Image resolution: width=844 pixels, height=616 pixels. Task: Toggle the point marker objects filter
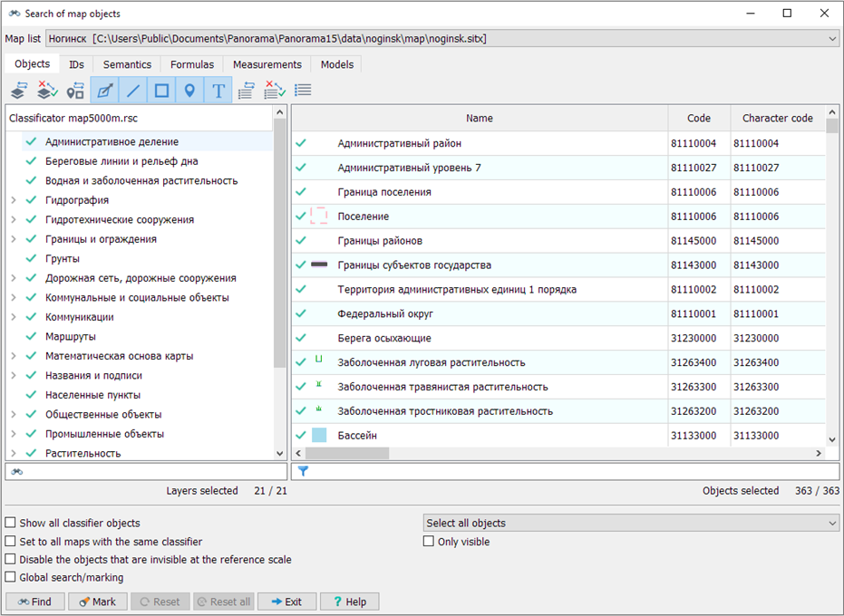coord(189,91)
